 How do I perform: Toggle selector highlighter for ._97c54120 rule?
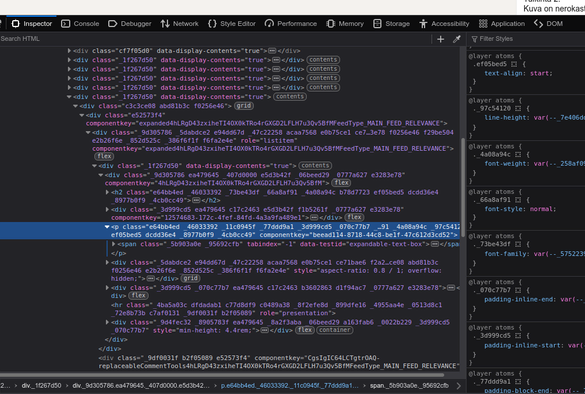coord(518,109)
